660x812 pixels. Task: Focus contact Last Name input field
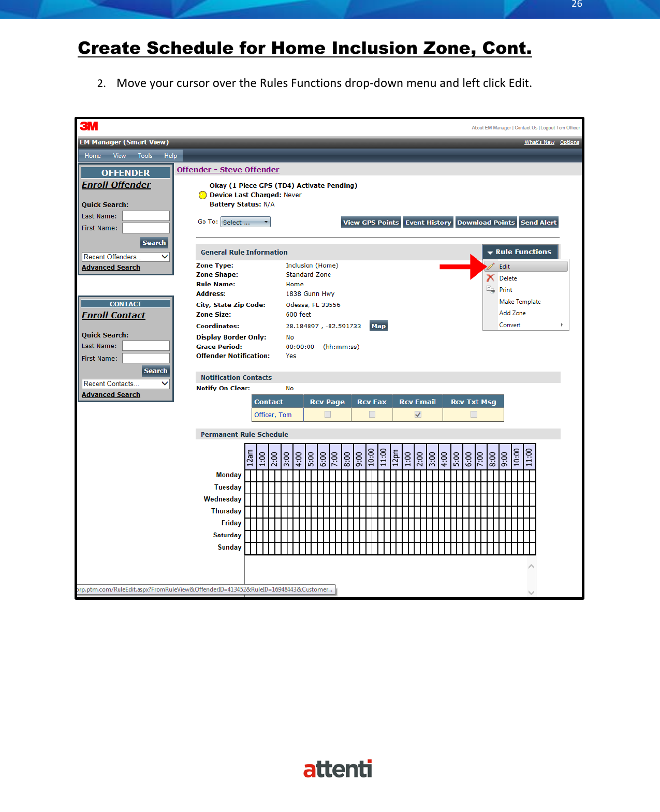pos(146,346)
